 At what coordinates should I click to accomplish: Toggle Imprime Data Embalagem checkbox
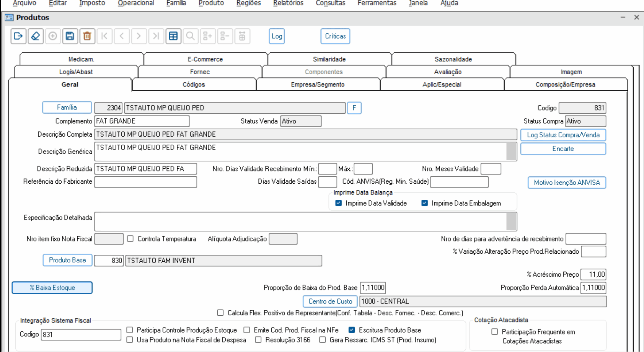(x=424, y=203)
